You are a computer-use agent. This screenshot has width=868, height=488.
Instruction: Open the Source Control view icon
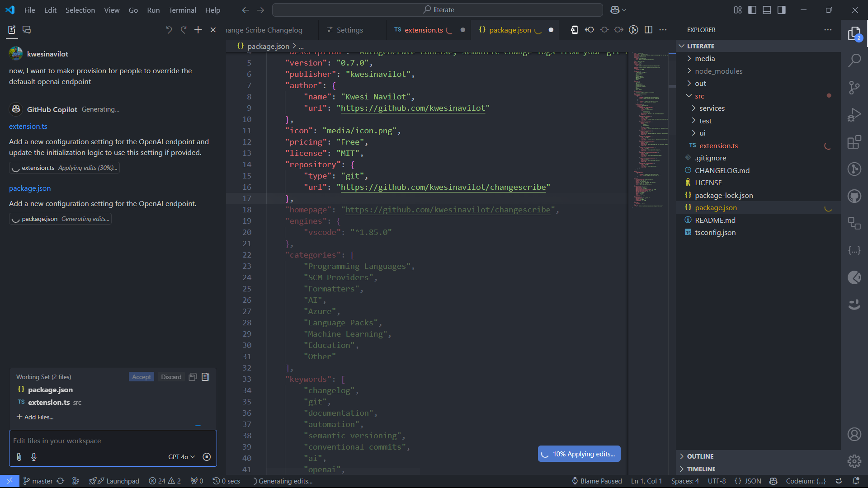(854, 88)
